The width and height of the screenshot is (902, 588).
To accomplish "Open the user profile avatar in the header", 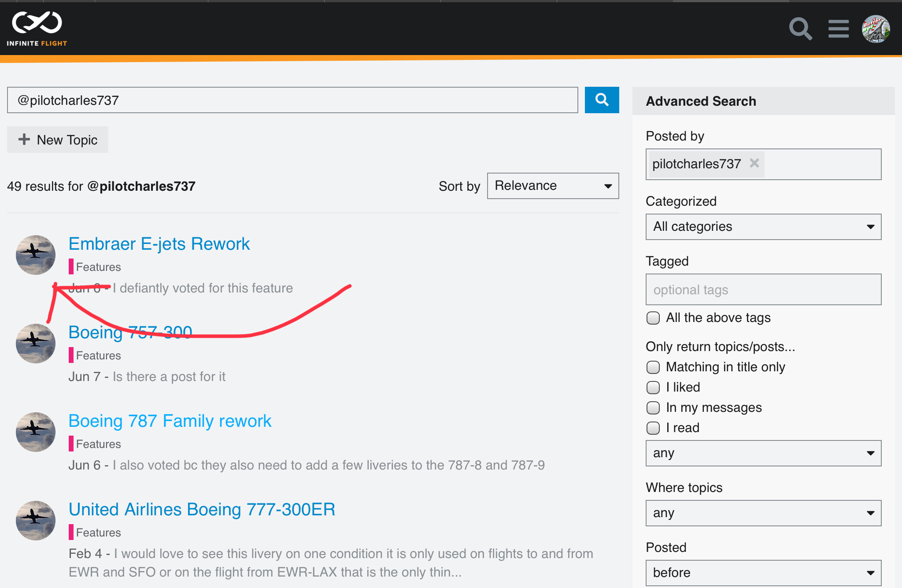I will click(x=876, y=29).
